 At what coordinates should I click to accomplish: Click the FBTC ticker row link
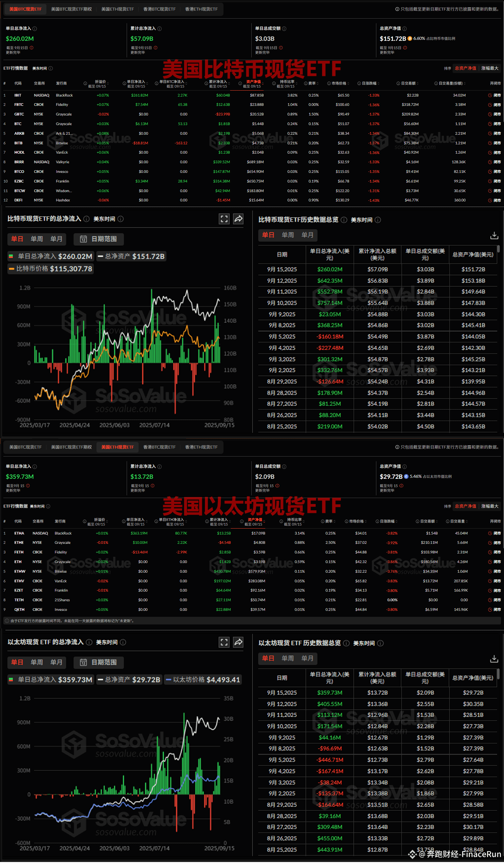[19, 105]
